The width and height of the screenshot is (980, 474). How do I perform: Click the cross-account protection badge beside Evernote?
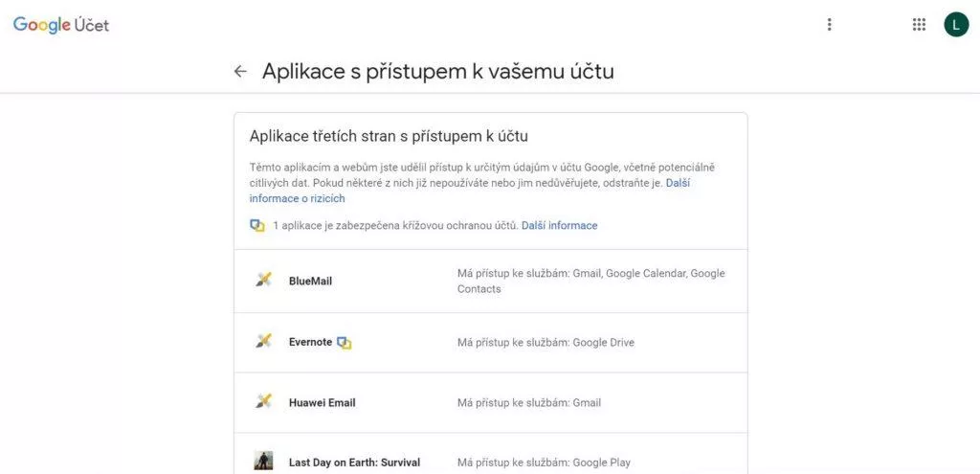tap(344, 343)
